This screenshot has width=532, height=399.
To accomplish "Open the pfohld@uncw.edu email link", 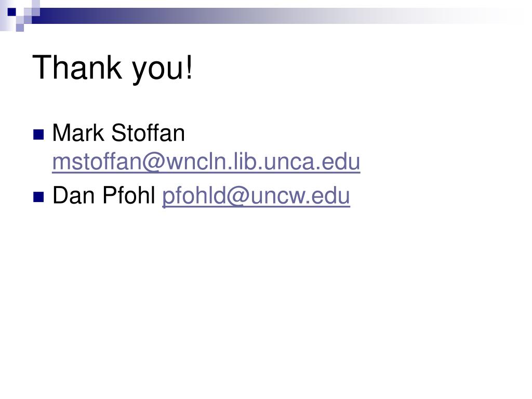I will [x=256, y=196].
